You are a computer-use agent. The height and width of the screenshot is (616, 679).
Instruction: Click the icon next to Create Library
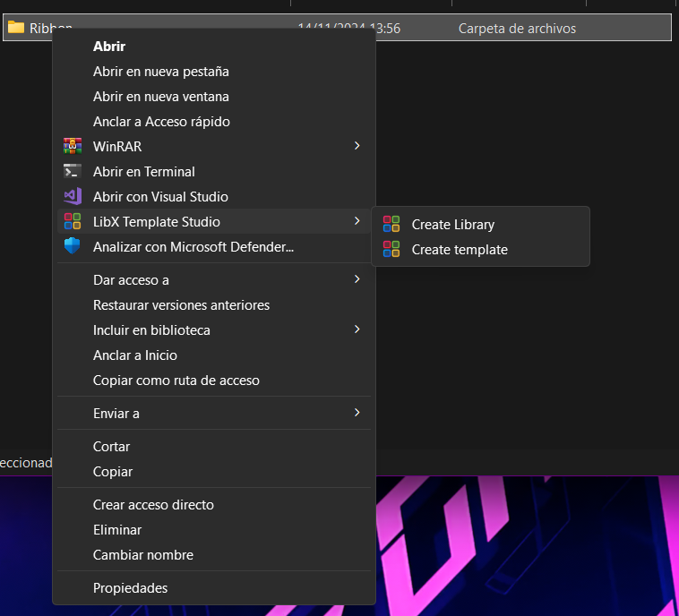(x=391, y=224)
